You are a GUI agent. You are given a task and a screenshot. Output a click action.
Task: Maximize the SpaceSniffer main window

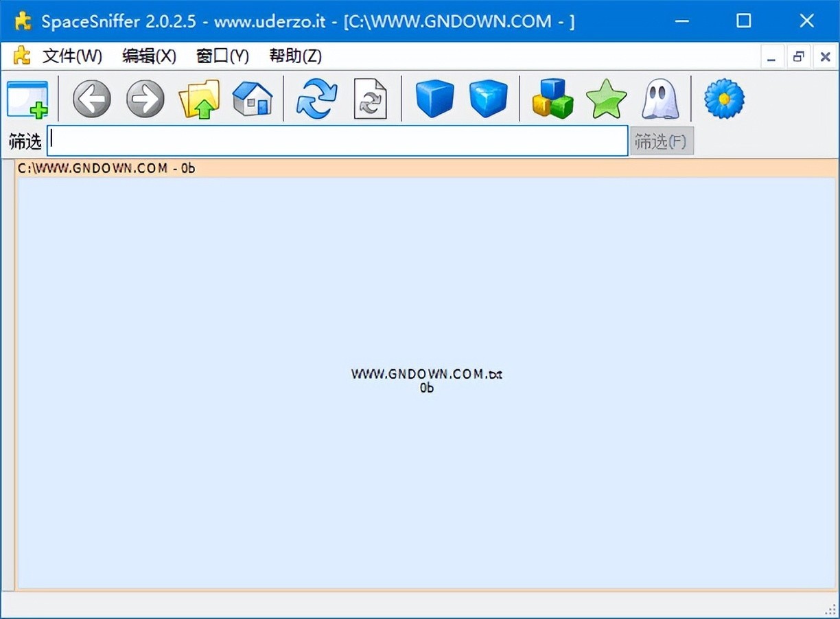click(744, 21)
